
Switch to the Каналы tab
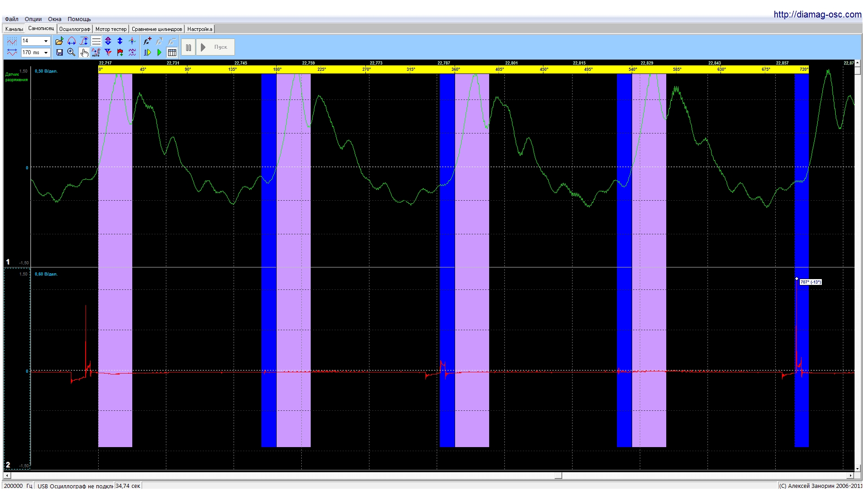tap(14, 29)
